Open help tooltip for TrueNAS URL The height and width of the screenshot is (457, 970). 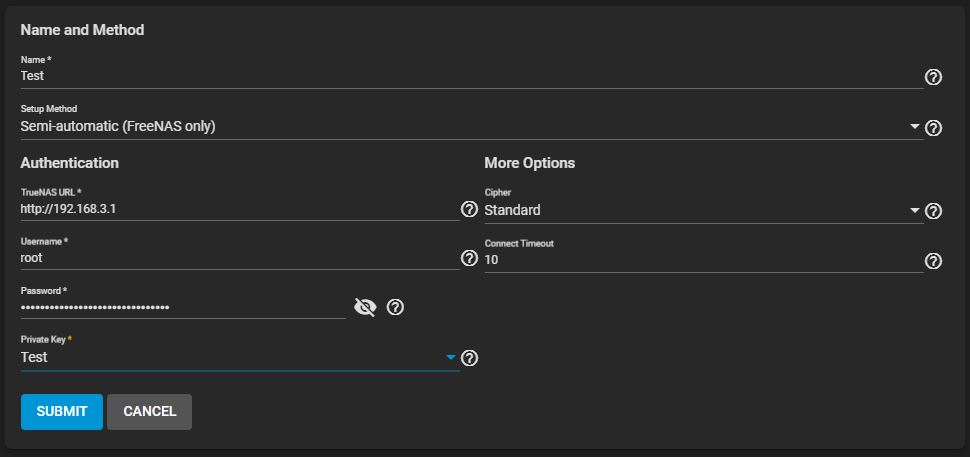pyautogui.click(x=469, y=209)
